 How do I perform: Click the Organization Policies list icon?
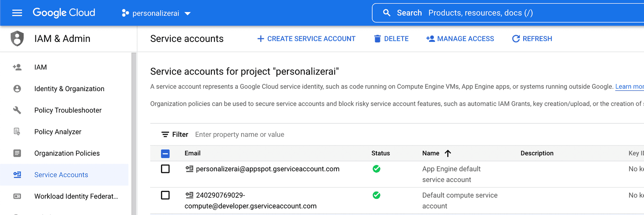coord(17,153)
